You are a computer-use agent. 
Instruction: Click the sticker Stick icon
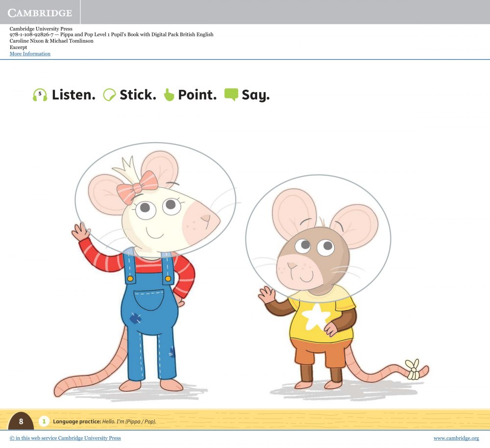pos(109,95)
